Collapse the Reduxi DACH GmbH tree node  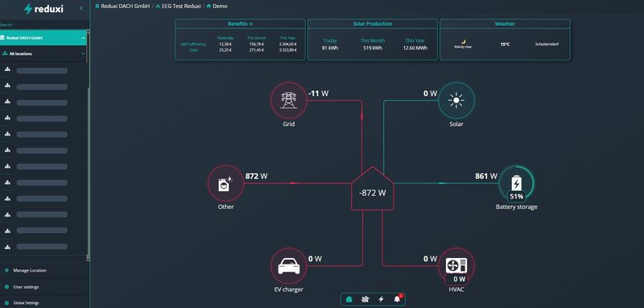click(83, 37)
